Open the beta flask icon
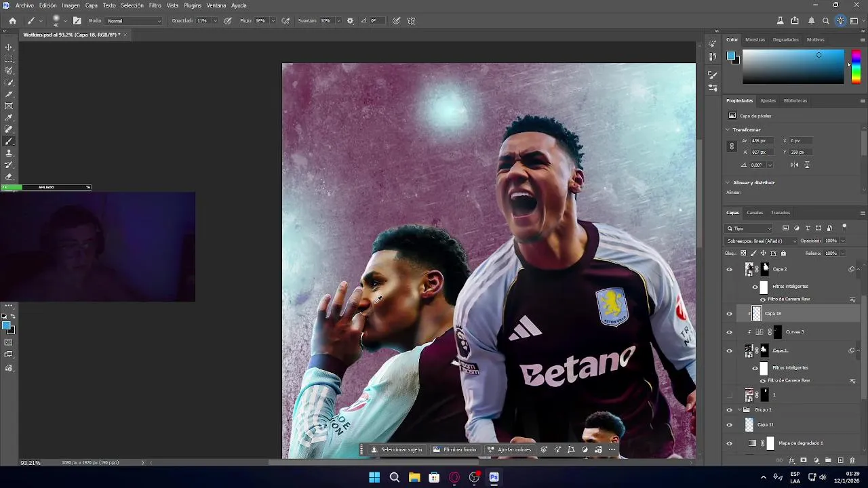The height and width of the screenshot is (488, 868). [781, 21]
